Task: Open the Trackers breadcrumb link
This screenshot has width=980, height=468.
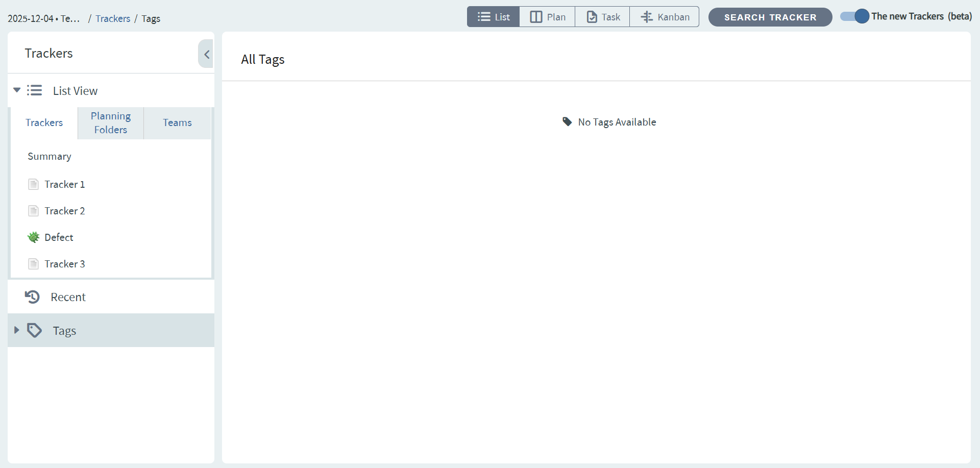Action: [113, 19]
